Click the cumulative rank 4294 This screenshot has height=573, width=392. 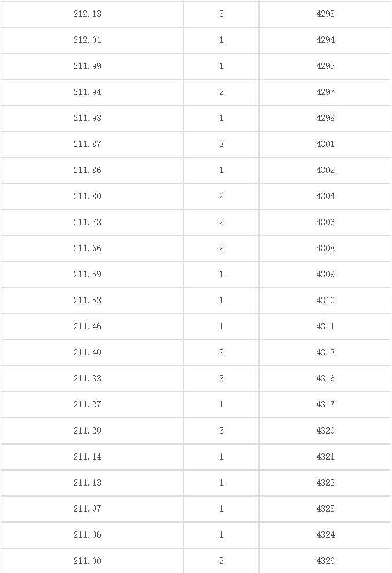[326, 40]
